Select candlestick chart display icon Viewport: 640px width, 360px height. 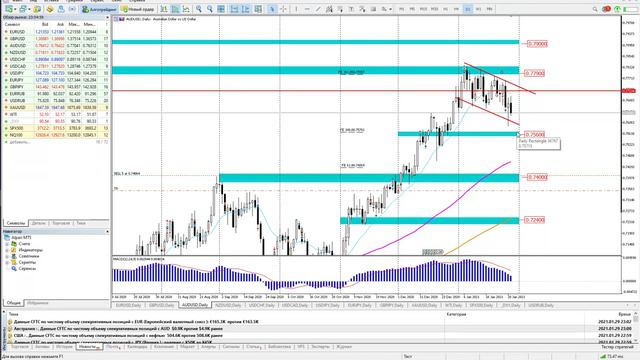[175, 9]
